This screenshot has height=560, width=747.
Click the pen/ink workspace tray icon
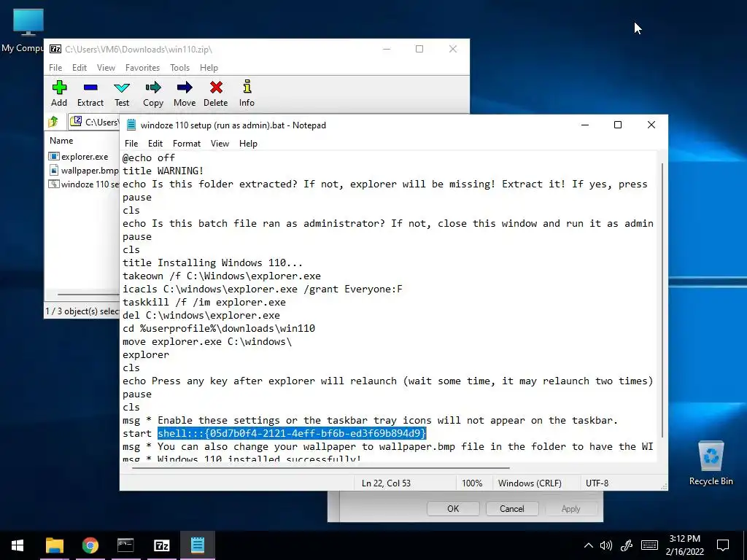(x=626, y=545)
